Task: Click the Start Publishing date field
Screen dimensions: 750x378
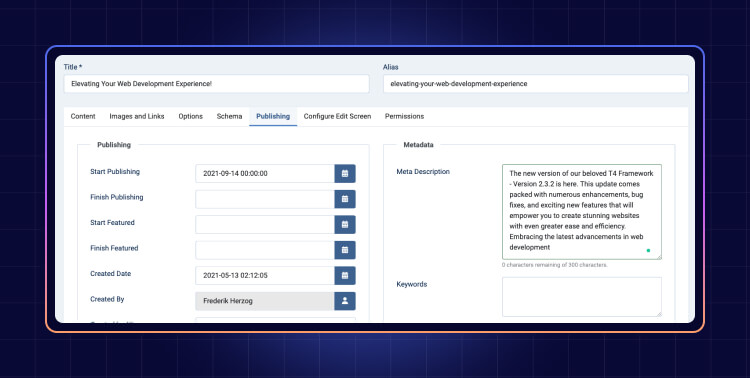Action: pos(265,174)
